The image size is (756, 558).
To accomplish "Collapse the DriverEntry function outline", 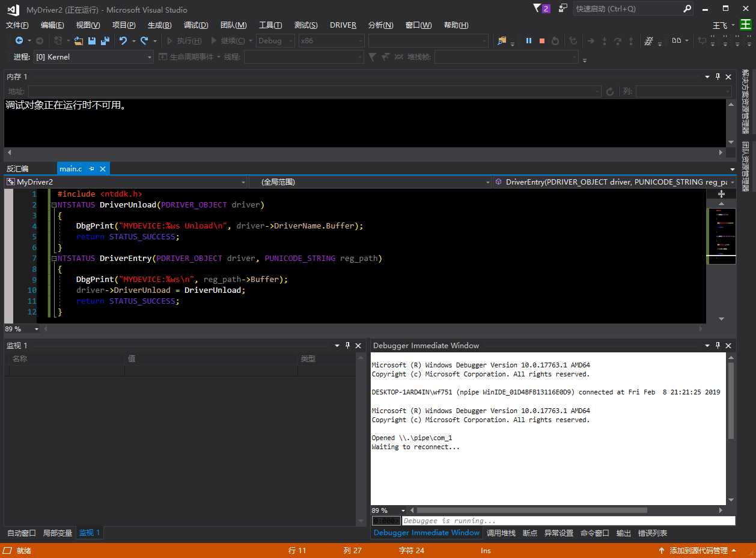I will [x=54, y=259].
